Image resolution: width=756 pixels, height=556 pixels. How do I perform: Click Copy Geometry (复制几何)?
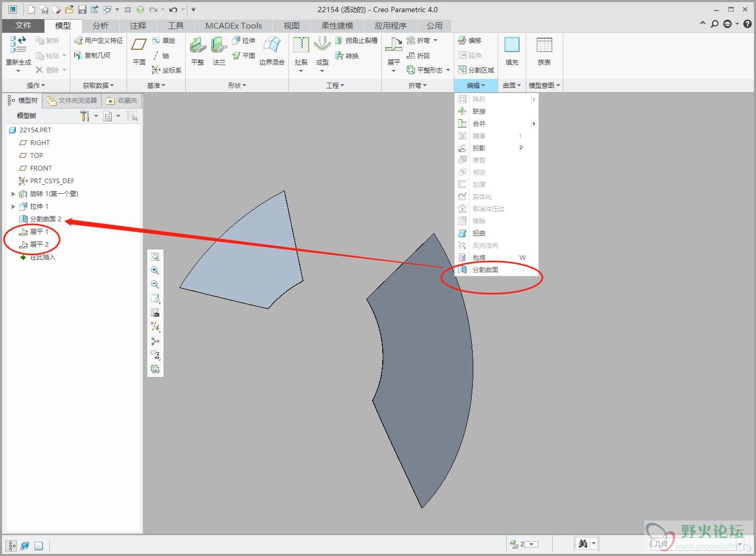click(92, 55)
